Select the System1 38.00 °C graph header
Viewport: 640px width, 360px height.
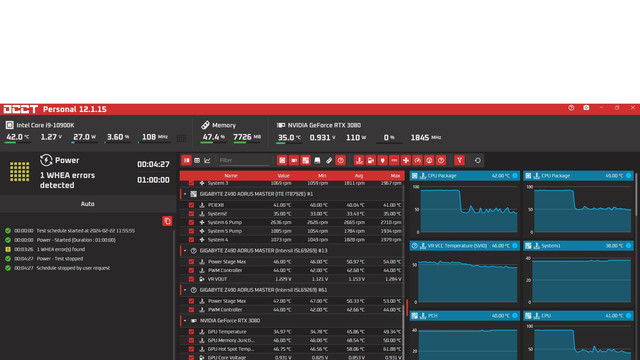[x=578, y=246]
